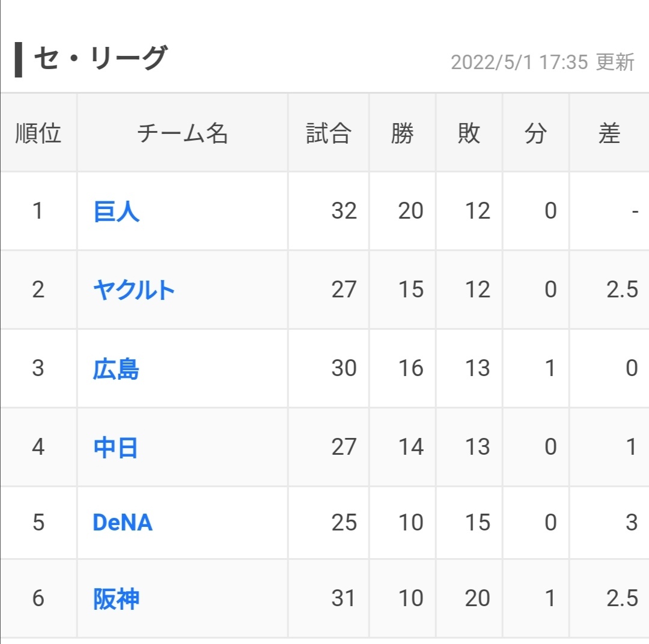Click the games played value in 巨人's row
649x644 pixels.
[344, 211]
